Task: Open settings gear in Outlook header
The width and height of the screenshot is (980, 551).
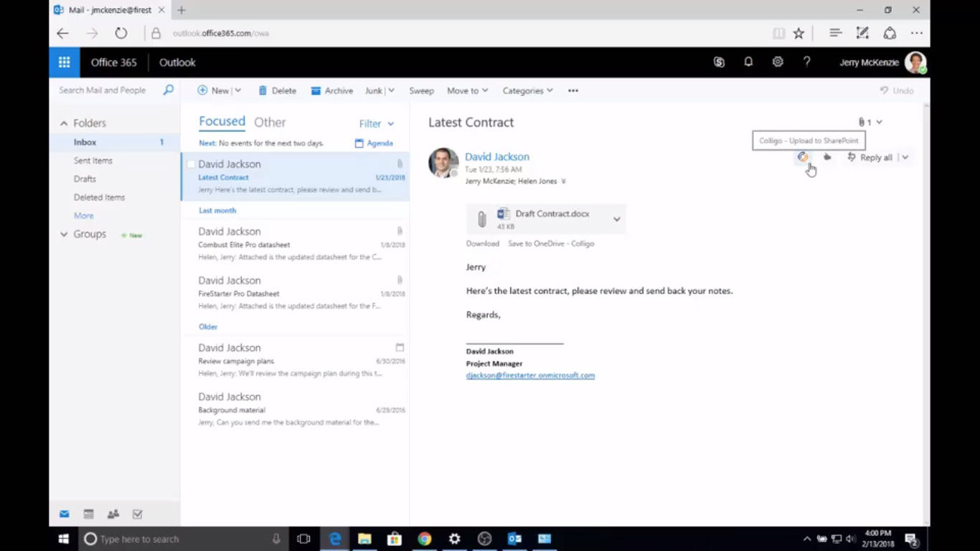Action: pos(778,62)
